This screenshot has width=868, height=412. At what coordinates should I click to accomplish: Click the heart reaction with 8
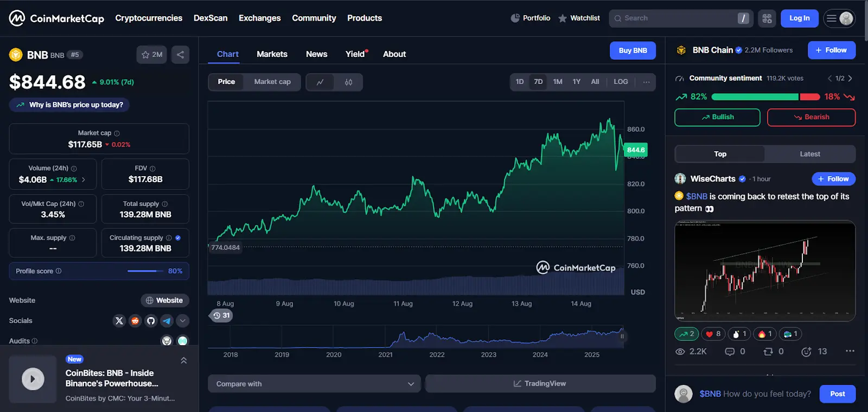tap(713, 334)
